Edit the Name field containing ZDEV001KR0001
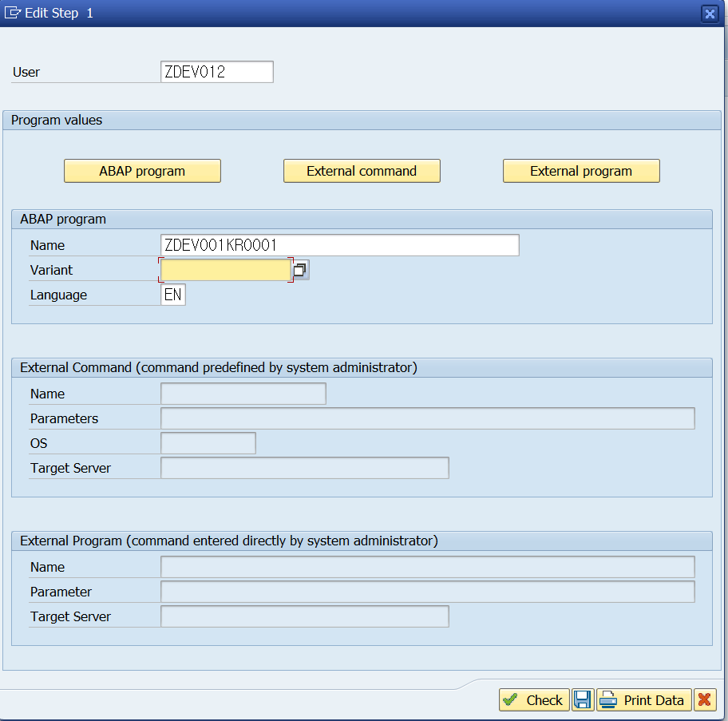This screenshot has height=721, width=728. pyautogui.click(x=338, y=245)
